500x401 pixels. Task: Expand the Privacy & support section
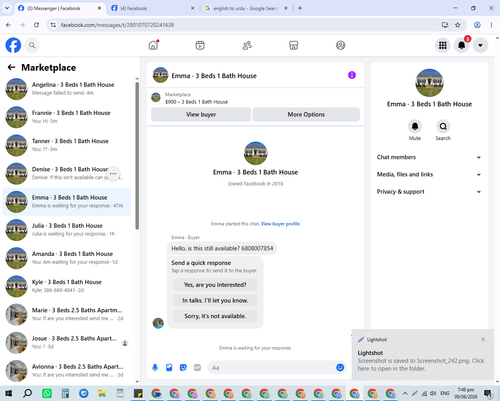pyautogui.click(x=429, y=192)
